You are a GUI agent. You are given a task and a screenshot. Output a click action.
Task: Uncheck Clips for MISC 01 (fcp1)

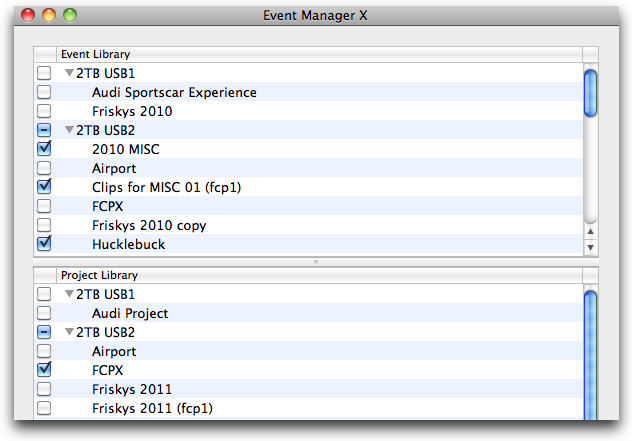tap(44, 187)
